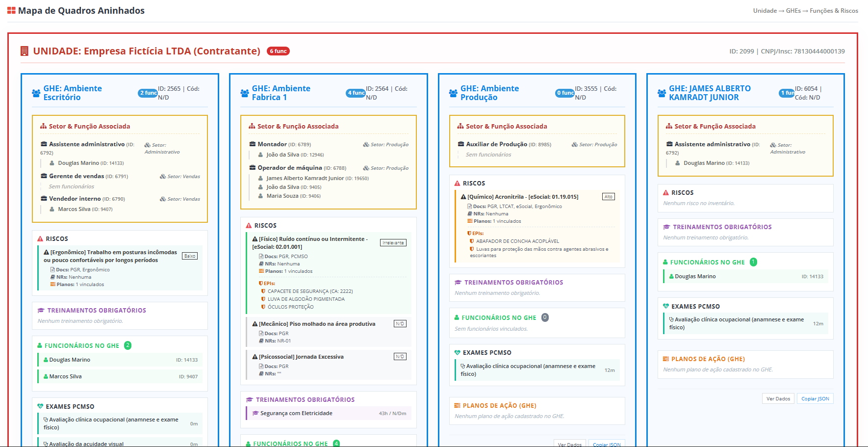This screenshot has height=447, width=868.
Task: Click the RISCOS warning triangle in the KAMRADT JUNIOR card
Action: tap(666, 192)
